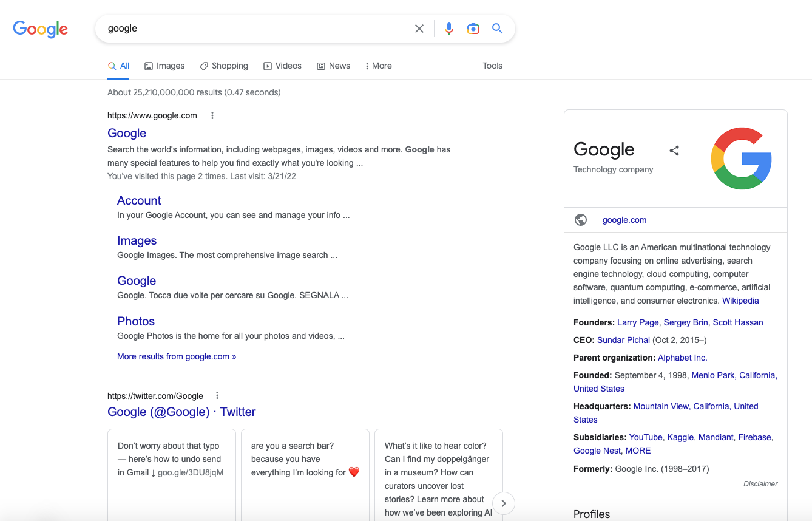Viewport: 812px width, 521px height.
Task: Switch to the Images tab
Action: click(x=164, y=66)
